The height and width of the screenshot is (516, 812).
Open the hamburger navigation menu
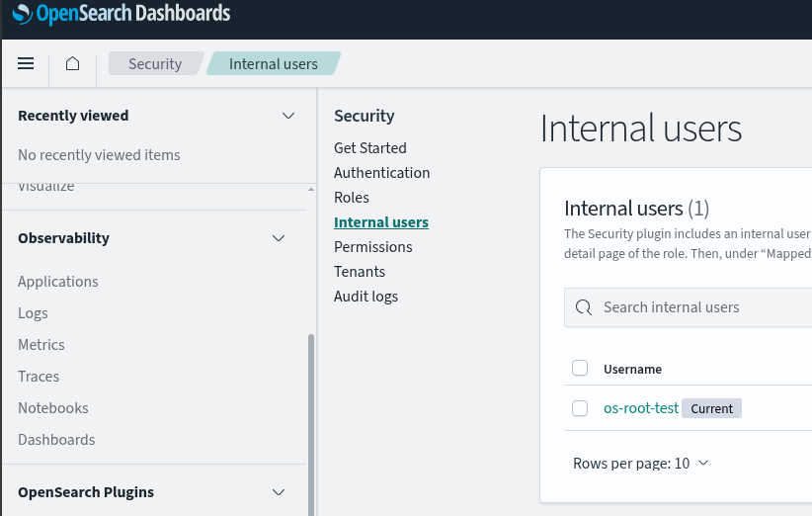[26, 63]
